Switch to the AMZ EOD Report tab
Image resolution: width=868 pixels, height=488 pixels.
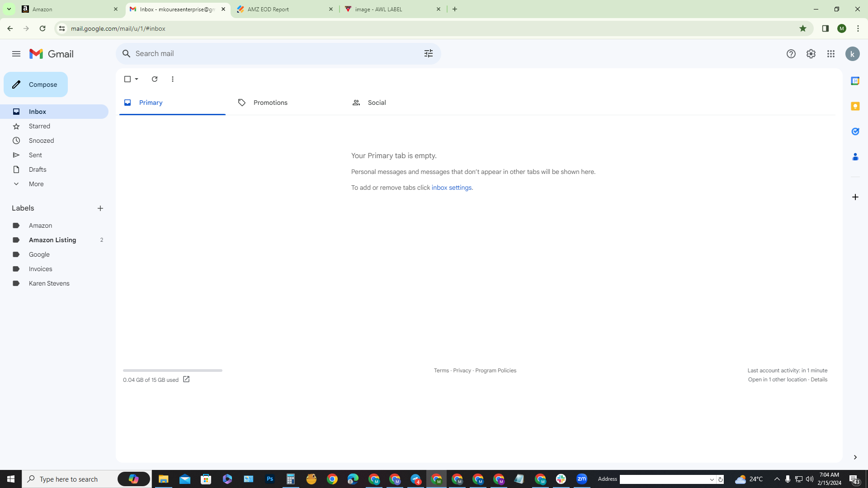click(x=285, y=9)
